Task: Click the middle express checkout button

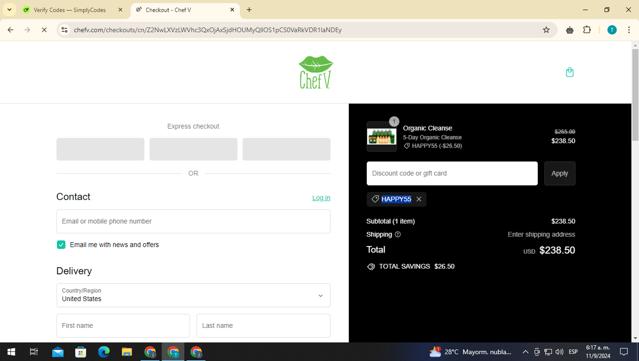Action: point(193,149)
